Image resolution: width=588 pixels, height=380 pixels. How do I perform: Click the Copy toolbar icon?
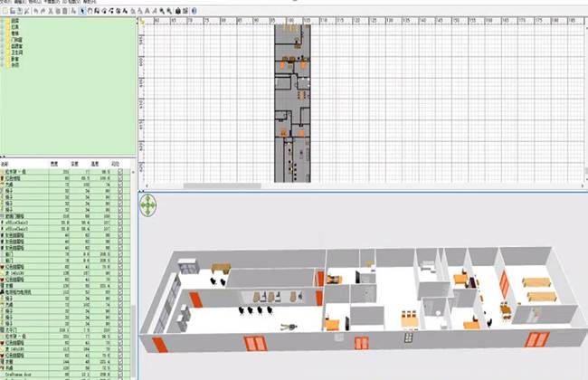pos(58,11)
